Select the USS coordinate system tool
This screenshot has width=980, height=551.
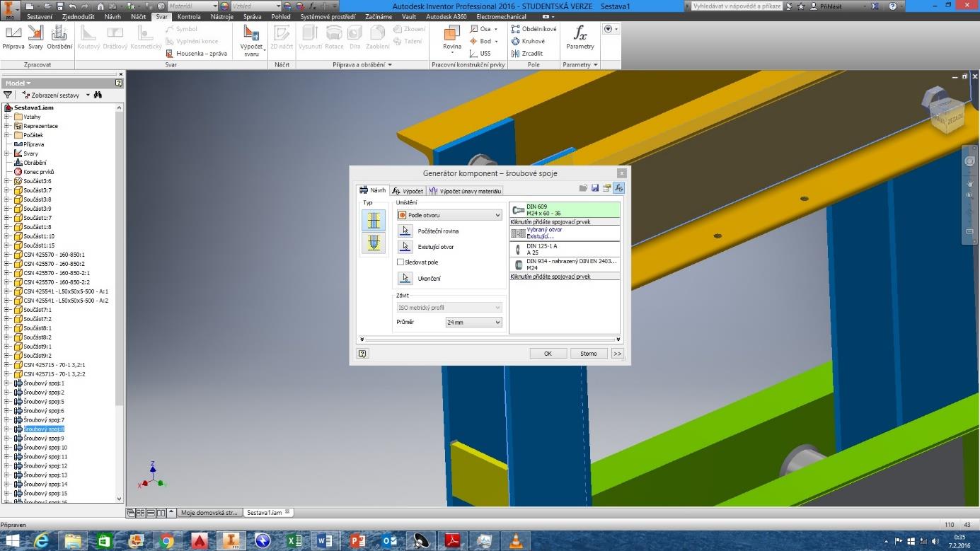click(x=480, y=53)
